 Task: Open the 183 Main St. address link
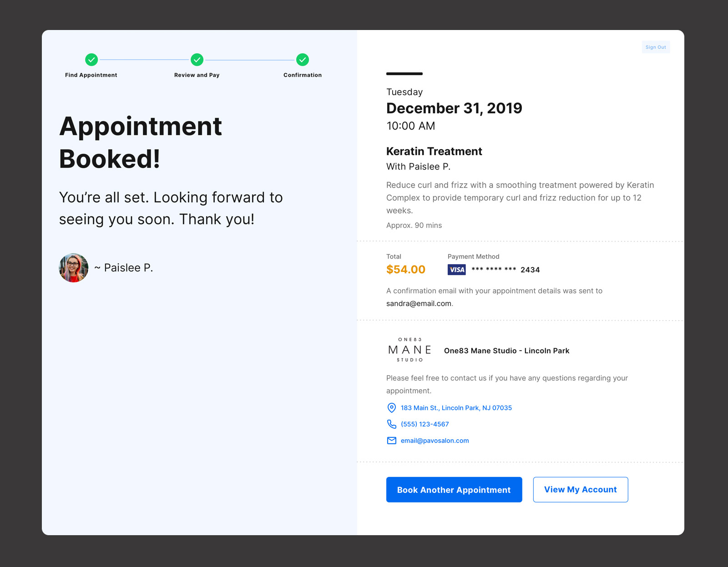coord(456,408)
